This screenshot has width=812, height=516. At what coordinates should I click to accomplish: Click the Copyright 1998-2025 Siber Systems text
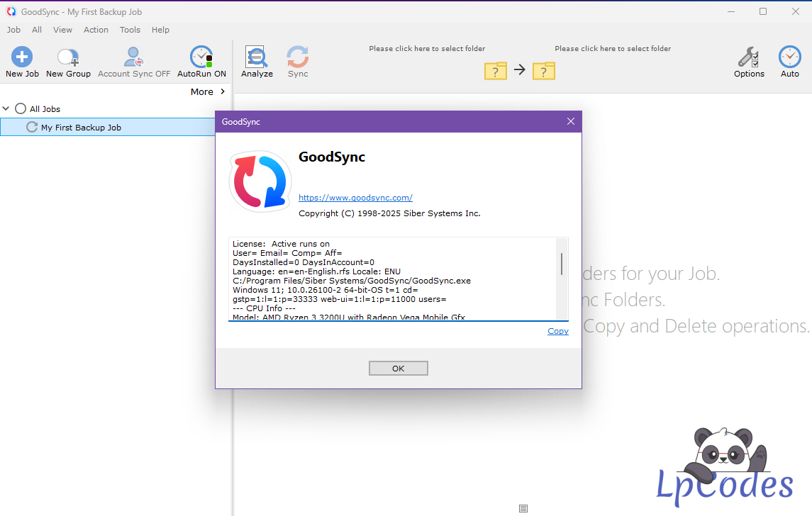[x=389, y=213]
